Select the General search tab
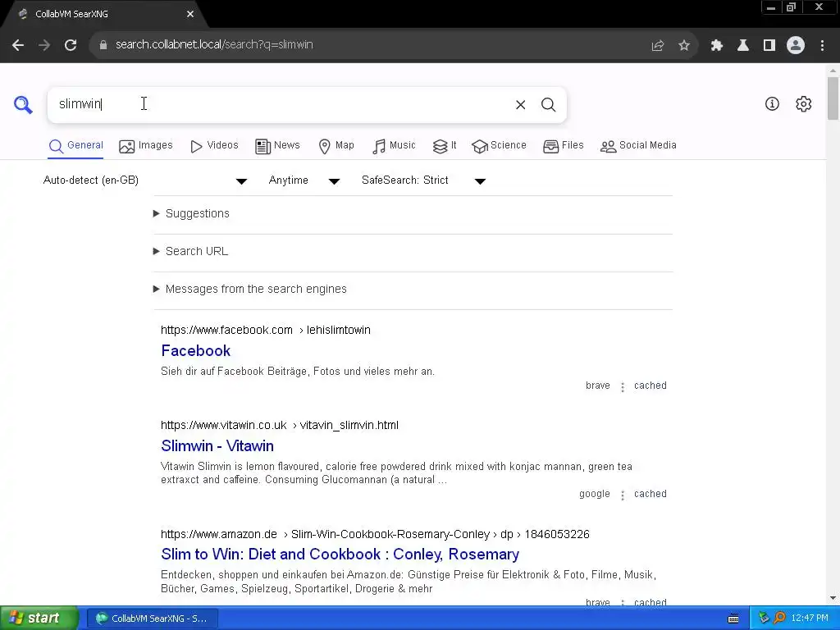This screenshot has height=630, width=840. pyautogui.click(x=75, y=146)
